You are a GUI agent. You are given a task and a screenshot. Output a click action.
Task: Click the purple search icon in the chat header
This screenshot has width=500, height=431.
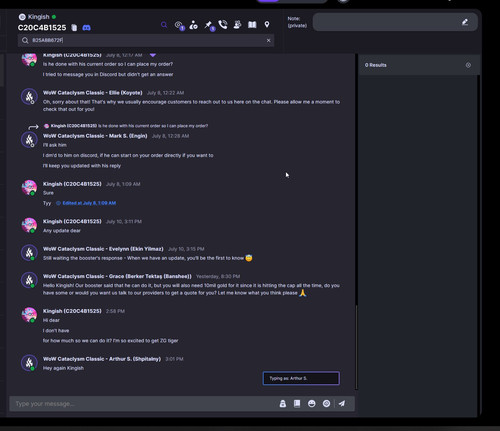164,25
